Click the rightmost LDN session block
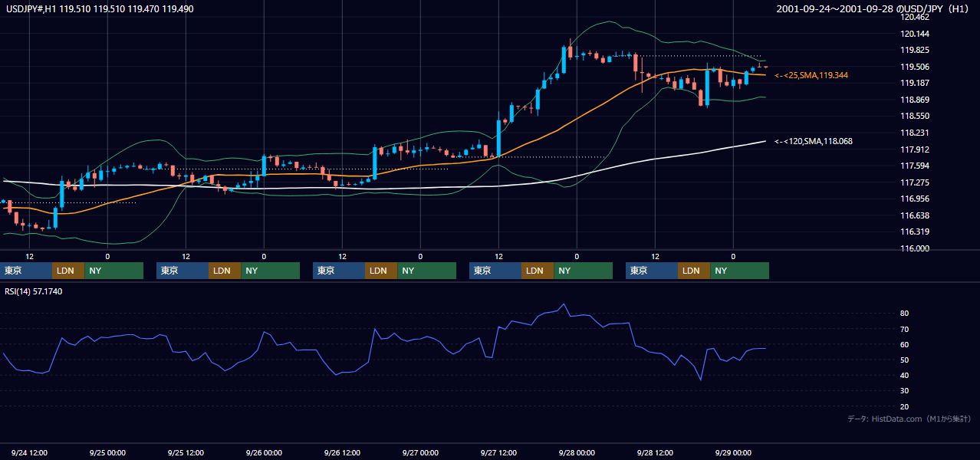The height and width of the screenshot is (460, 980). tap(694, 271)
